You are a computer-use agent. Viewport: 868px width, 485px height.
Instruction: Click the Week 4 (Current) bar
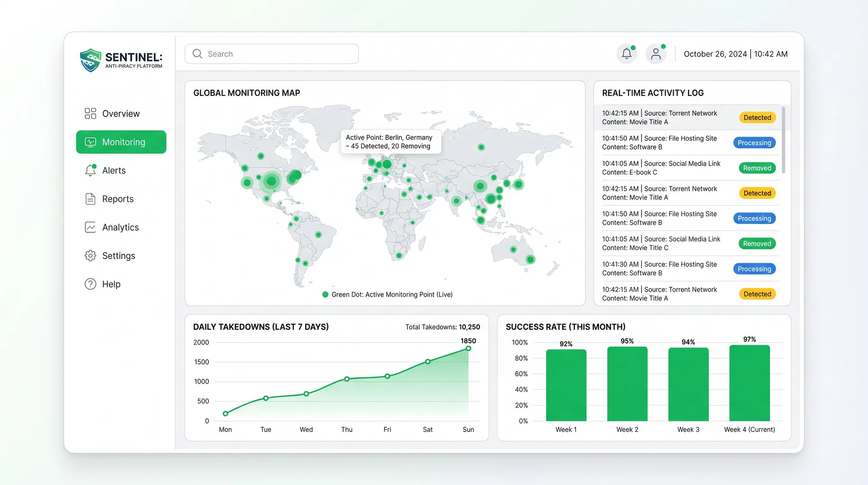[x=749, y=383]
